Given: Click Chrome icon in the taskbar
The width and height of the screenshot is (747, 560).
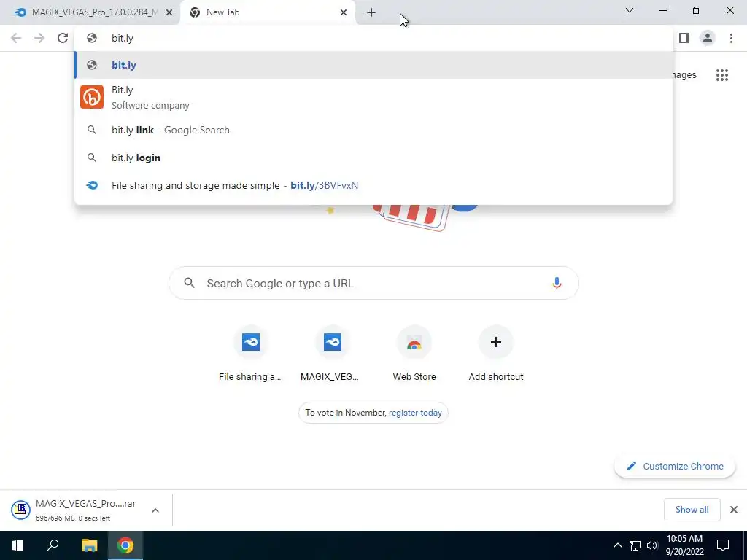Looking at the screenshot, I should (x=125, y=545).
